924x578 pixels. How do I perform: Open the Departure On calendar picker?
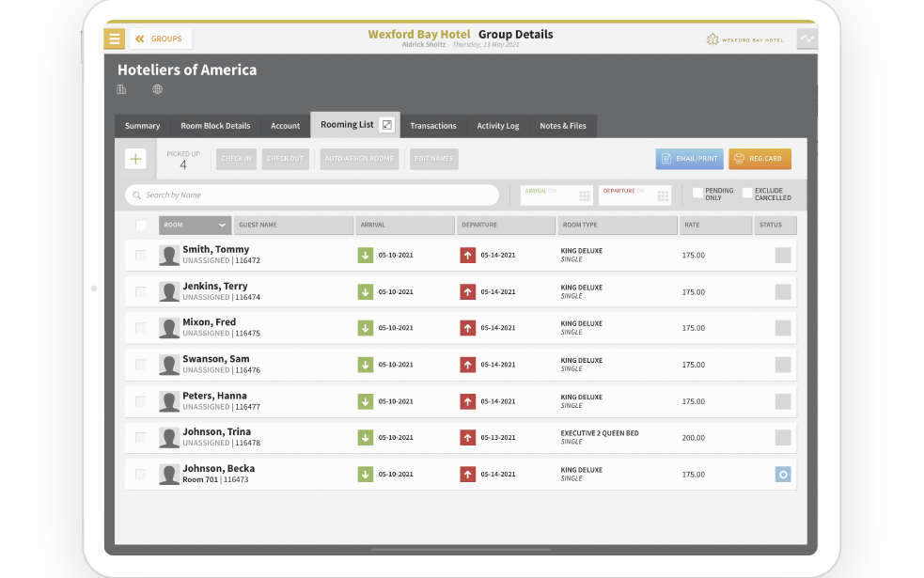tap(663, 195)
